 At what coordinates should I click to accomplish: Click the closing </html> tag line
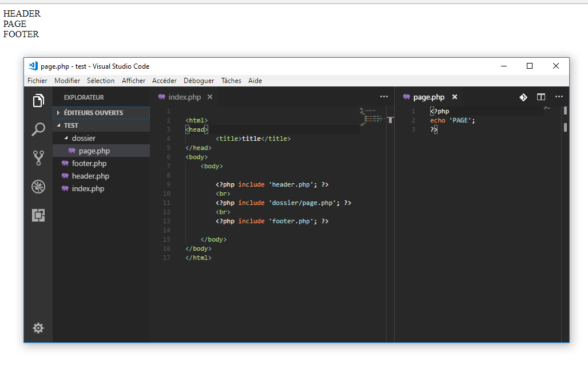198,258
